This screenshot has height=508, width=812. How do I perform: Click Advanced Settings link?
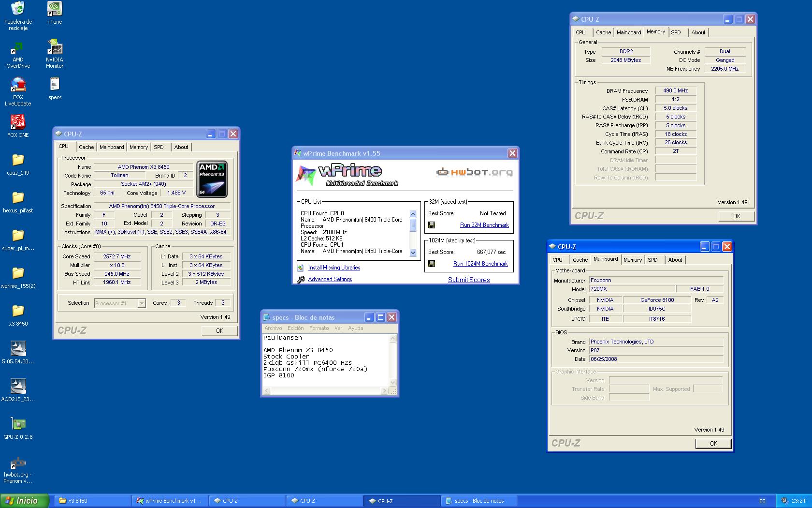tap(330, 279)
